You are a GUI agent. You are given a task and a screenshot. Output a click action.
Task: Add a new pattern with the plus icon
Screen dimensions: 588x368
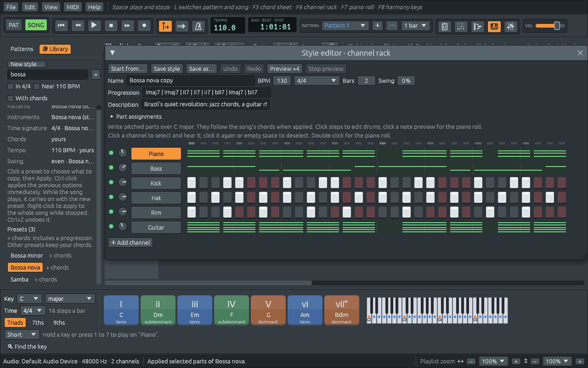click(378, 26)
